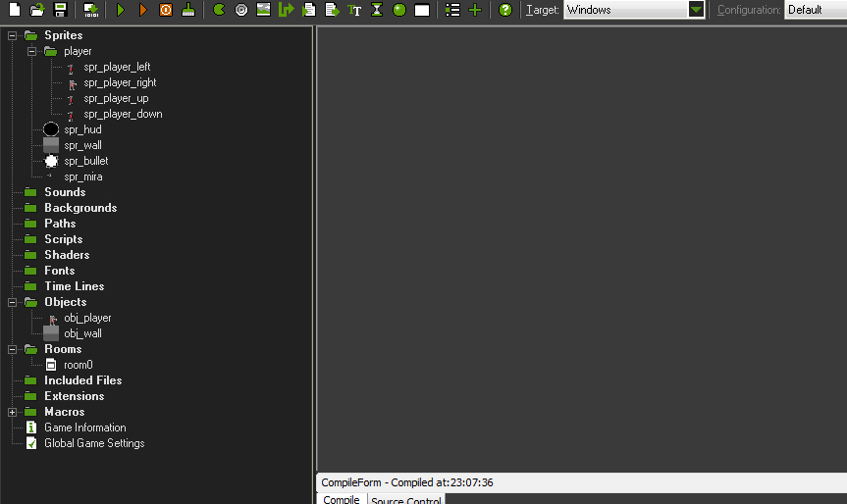Create a new font with the TT icon

pos(354,10)
